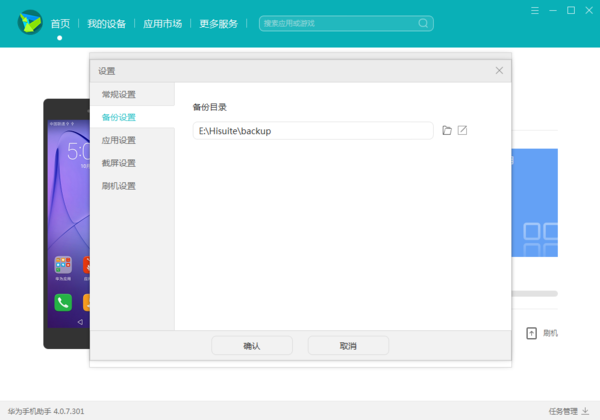This screenshot has width=600, height=420.
Task: Open folder browser for backup directory
Action: click(447, 131)
